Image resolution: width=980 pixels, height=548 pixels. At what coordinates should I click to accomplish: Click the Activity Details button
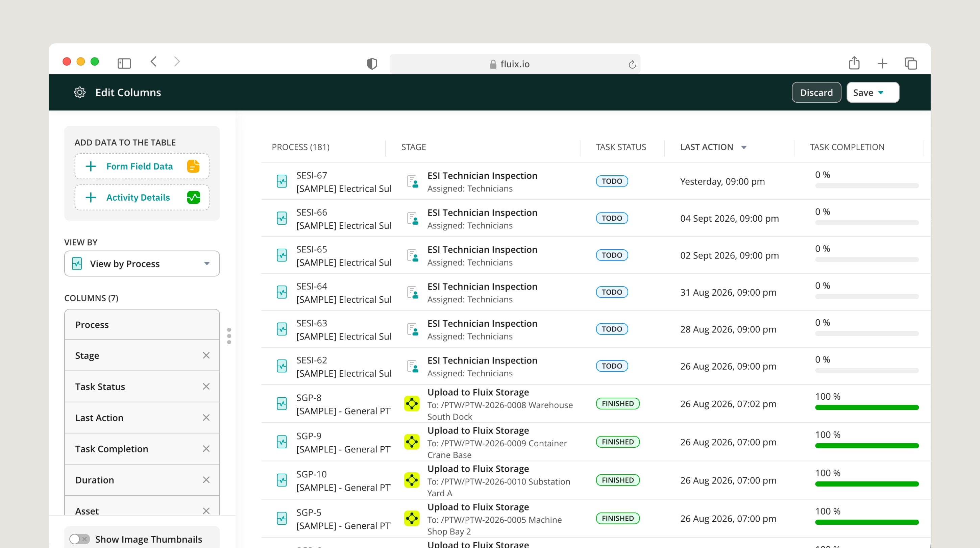point(142,197)
